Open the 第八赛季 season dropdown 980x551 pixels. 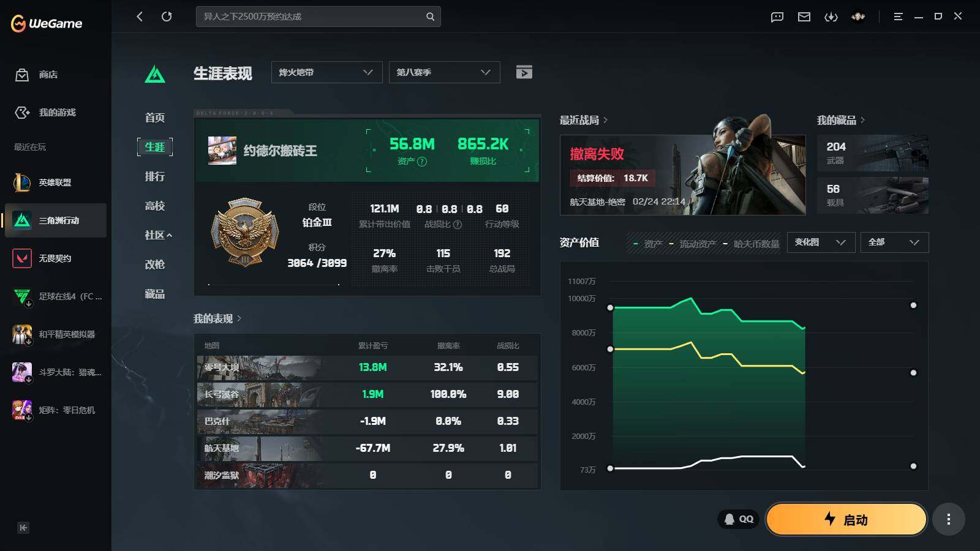coord(444,72)
